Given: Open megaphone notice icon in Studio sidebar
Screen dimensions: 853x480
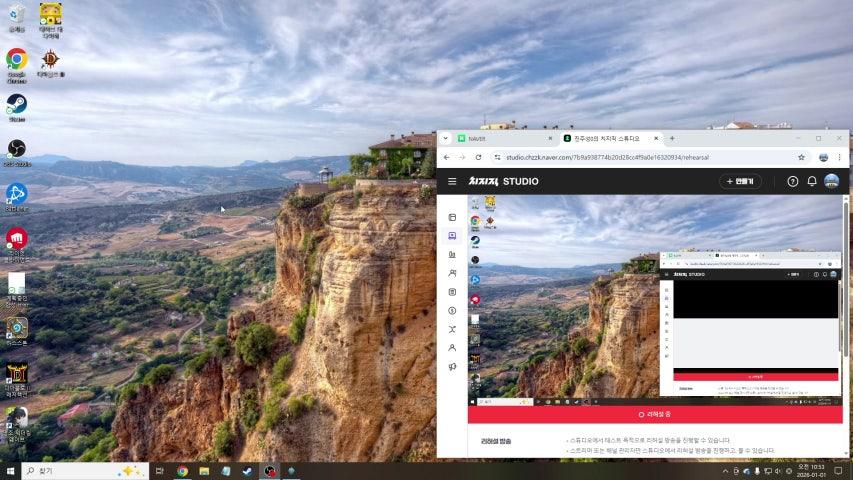Looking at the screenshot, I should click(x=452, y=367).
